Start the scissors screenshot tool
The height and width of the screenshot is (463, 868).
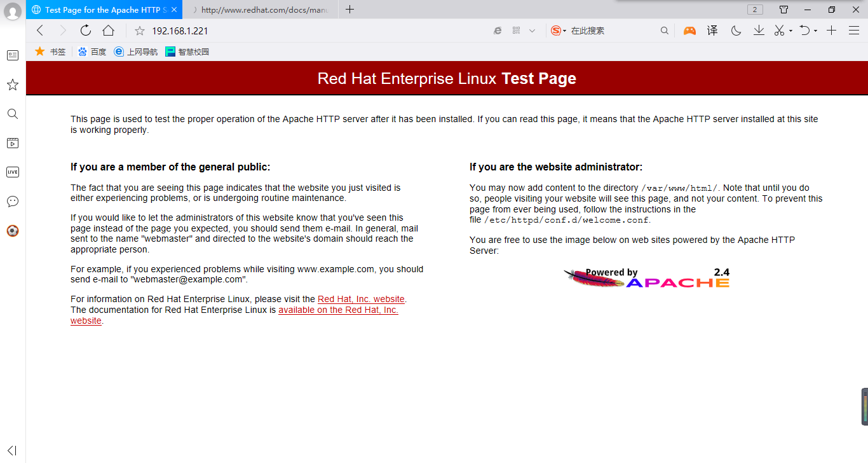coord(780,31)
